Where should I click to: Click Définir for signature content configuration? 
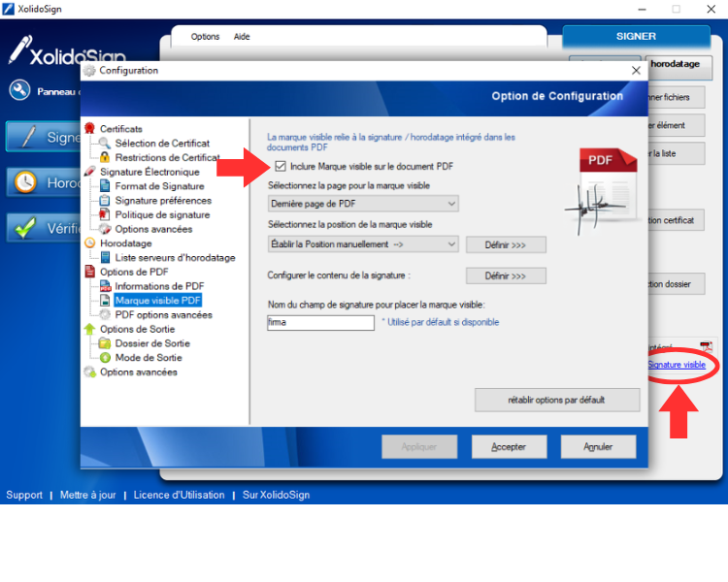(x=506, y=275)
